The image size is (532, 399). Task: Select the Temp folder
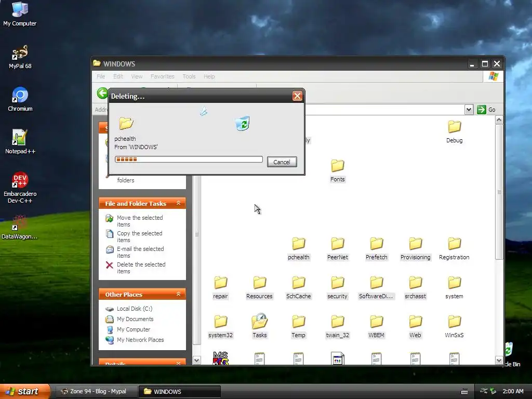[298, 326]
